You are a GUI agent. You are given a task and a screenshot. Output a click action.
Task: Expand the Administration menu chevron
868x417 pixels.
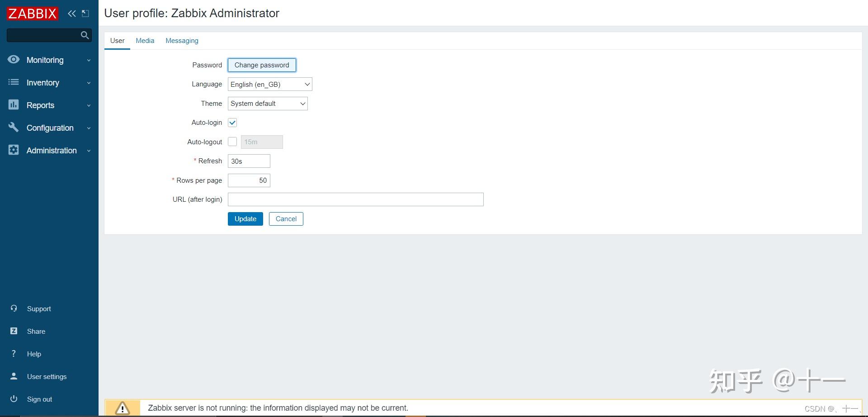point(89,151)
